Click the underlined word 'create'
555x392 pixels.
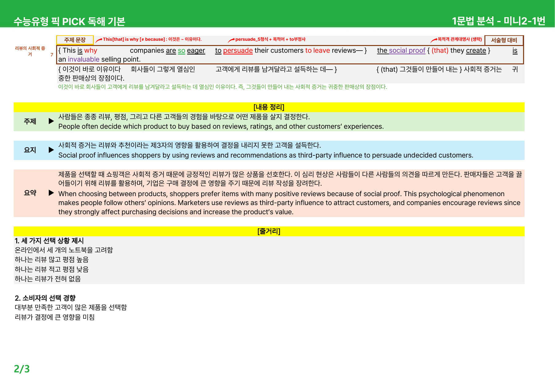tap(476, 51)
